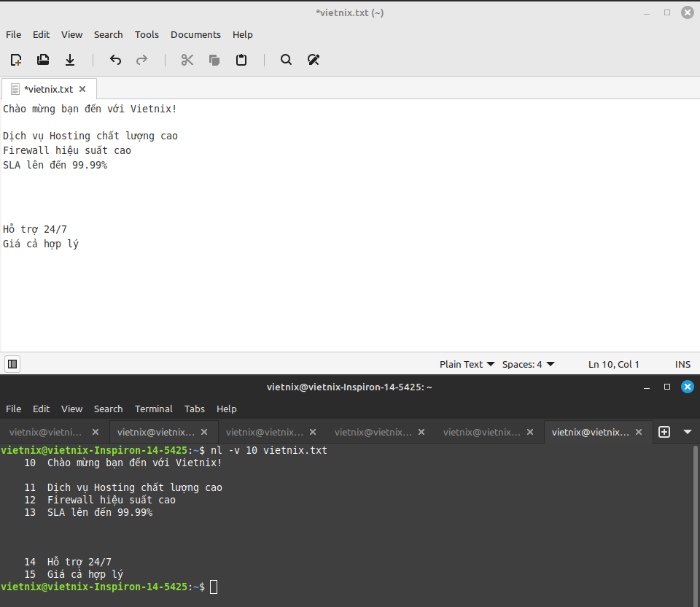Toggle INS insert mode indicator
This screenshot has width=700, height=607.
pos(682,365)
